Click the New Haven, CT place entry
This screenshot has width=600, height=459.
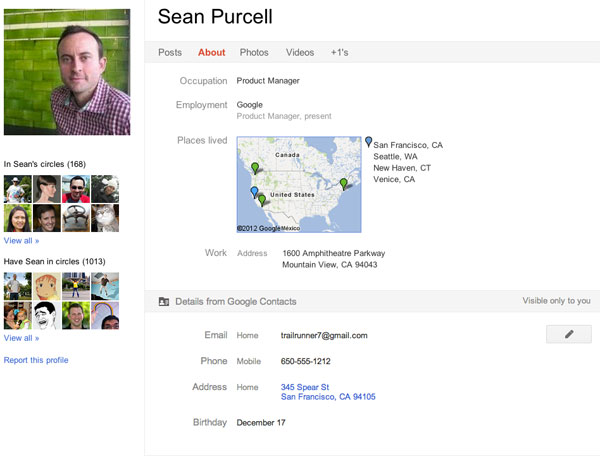402,168
